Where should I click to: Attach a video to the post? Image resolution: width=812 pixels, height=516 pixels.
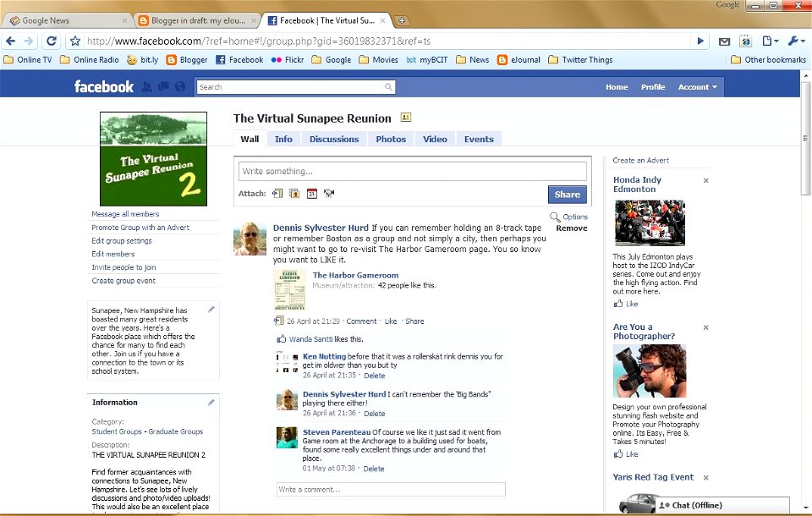(x=329, y=193)
